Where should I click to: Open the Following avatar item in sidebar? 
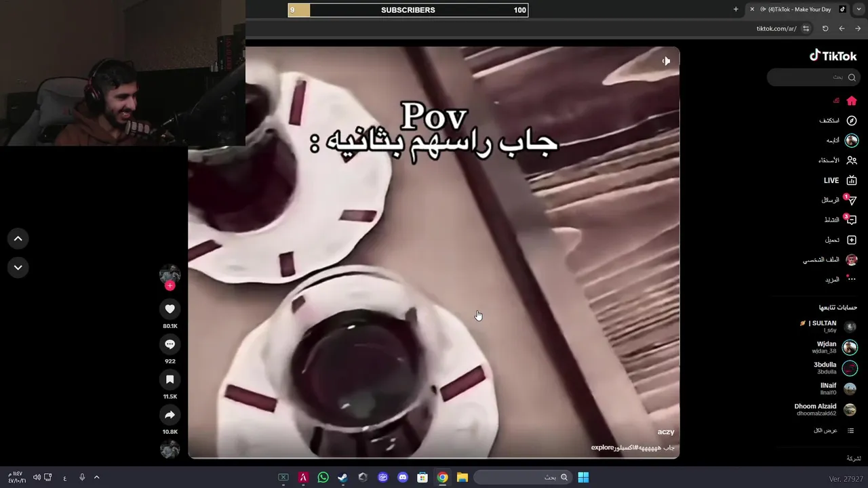852,140
